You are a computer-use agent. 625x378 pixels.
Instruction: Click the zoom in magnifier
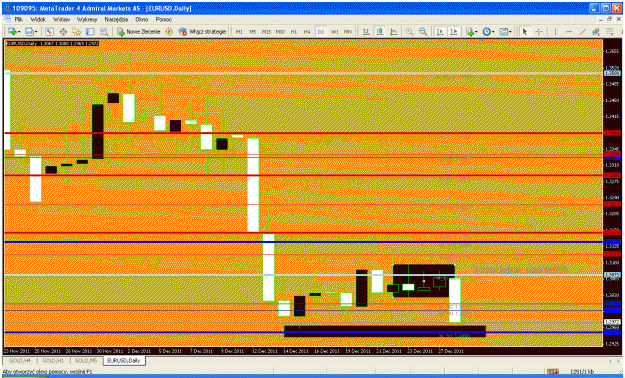click(x=409, y=32)
